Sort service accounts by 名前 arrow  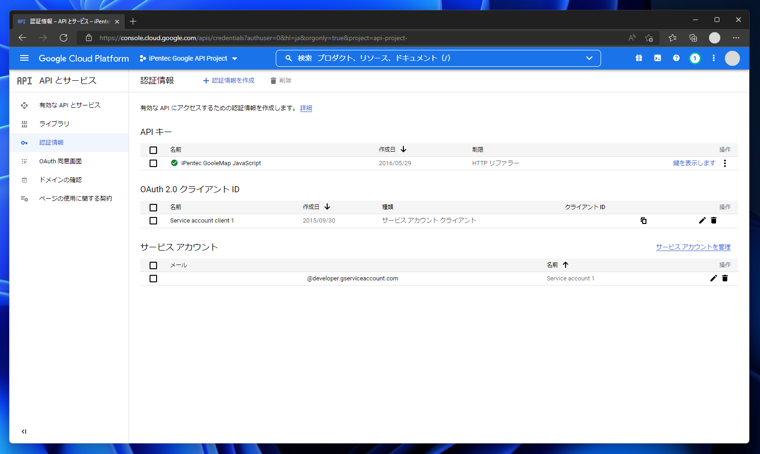point(565,265)
